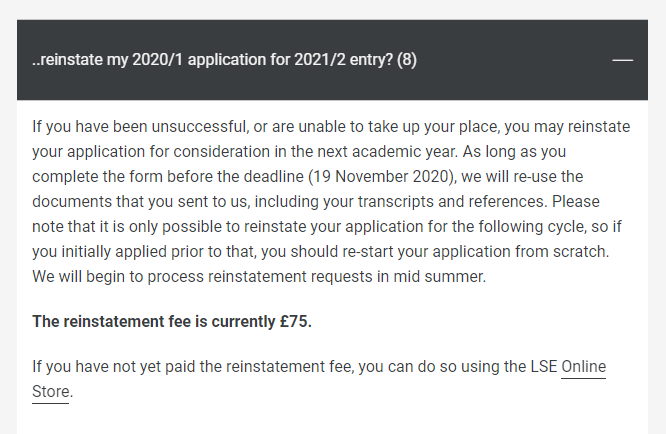This screenshot has width=666, height=434.
Task: Click the 'transcripts and references' phrase
Action: point(452,201)
